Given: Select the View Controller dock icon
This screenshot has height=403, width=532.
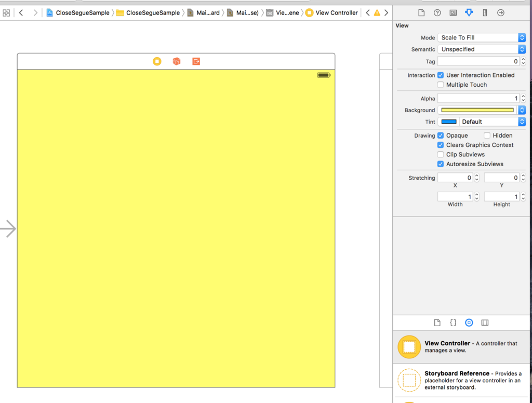Looking at the screenshot, I should click(x=157, y=61).
